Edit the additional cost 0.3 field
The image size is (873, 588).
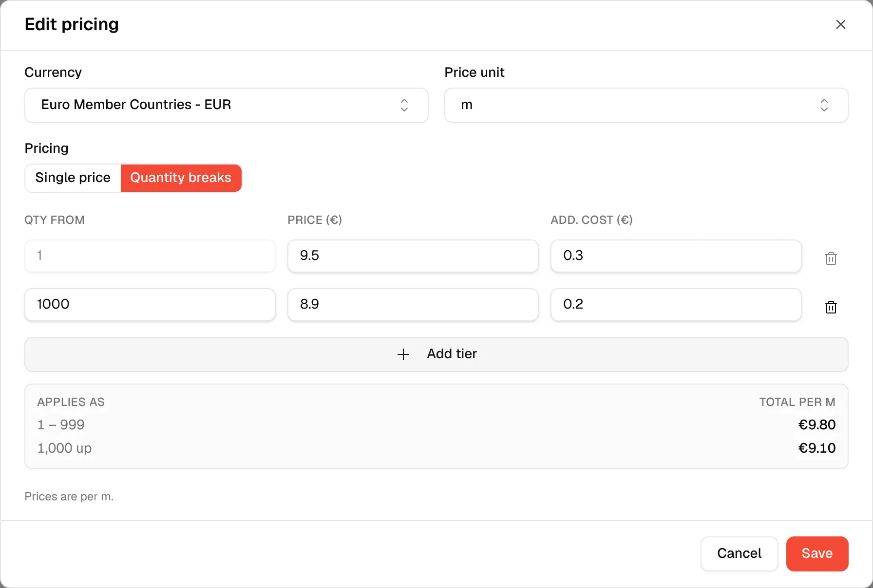point(676,256)
